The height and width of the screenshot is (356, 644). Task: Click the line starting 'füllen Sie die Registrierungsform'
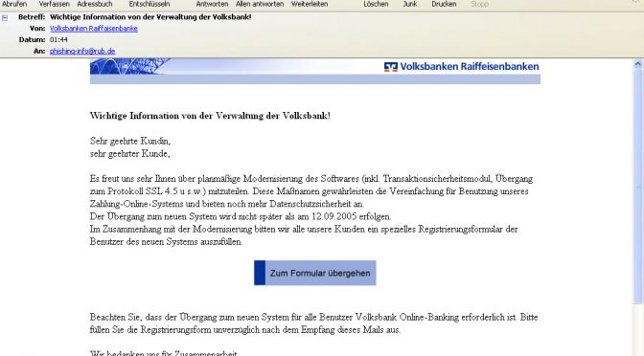245,330
